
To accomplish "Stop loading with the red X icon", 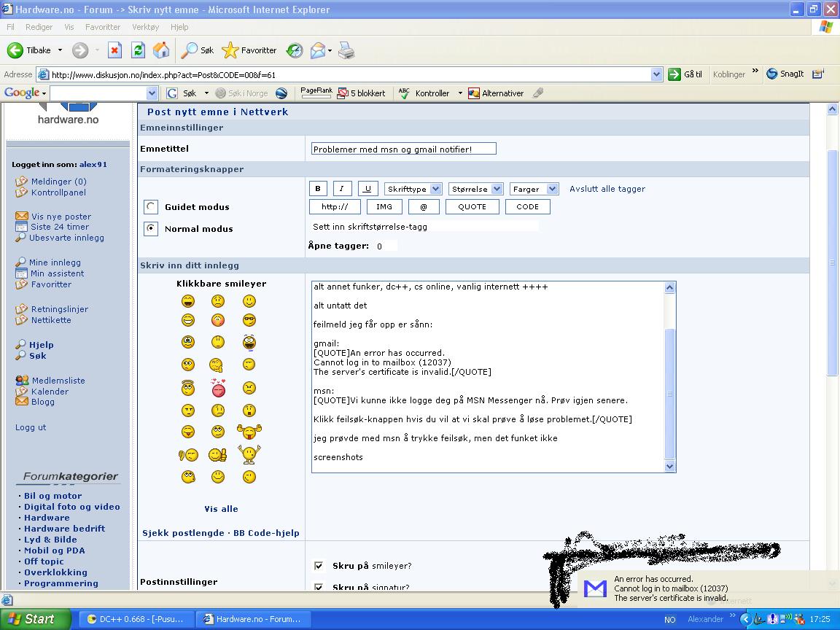I will 114,50.
